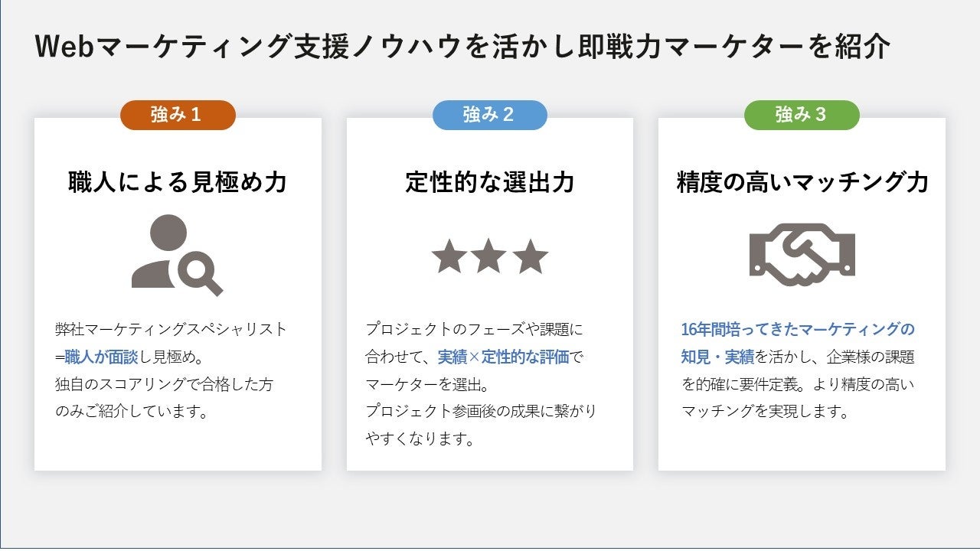Click the middle star icon
980x551 pixels.
click(x=490, y=257)
